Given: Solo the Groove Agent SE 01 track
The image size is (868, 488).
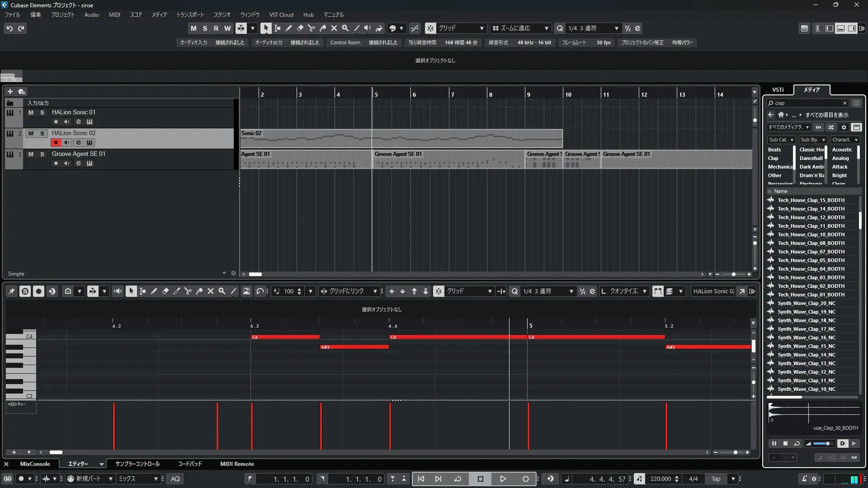Looking at the screenshot, I should (42, 154).
